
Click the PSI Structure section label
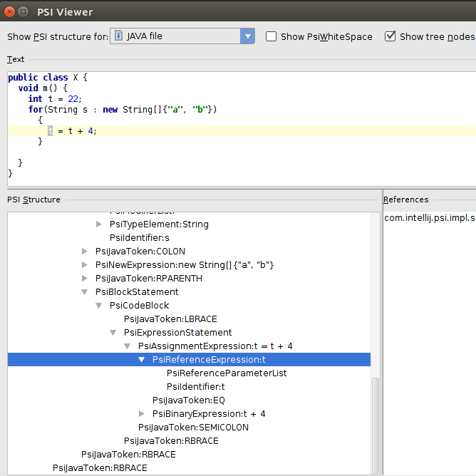tap(33, 200)
